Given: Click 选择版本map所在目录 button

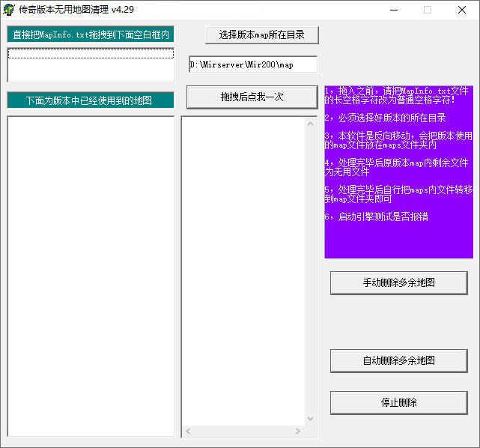Looking at the screenshot, I should click(x=262, y=35).
